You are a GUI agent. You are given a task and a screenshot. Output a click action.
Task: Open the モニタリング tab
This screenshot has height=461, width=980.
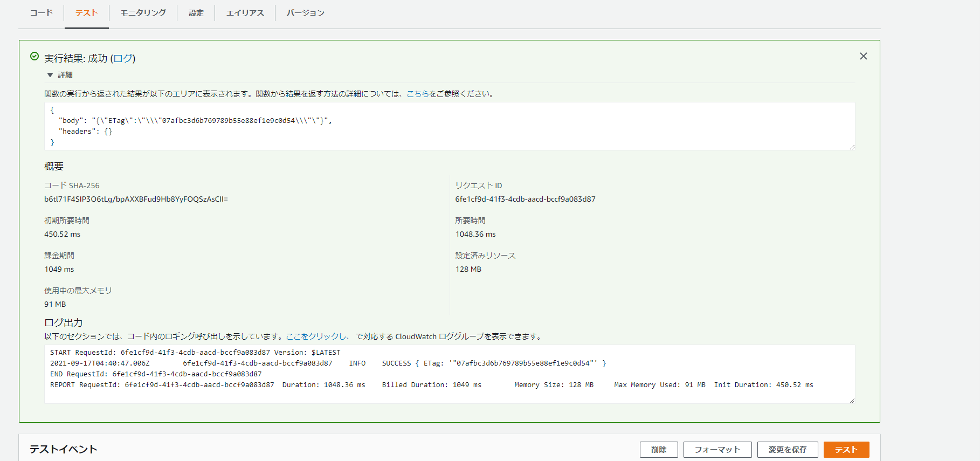(143, 13)
